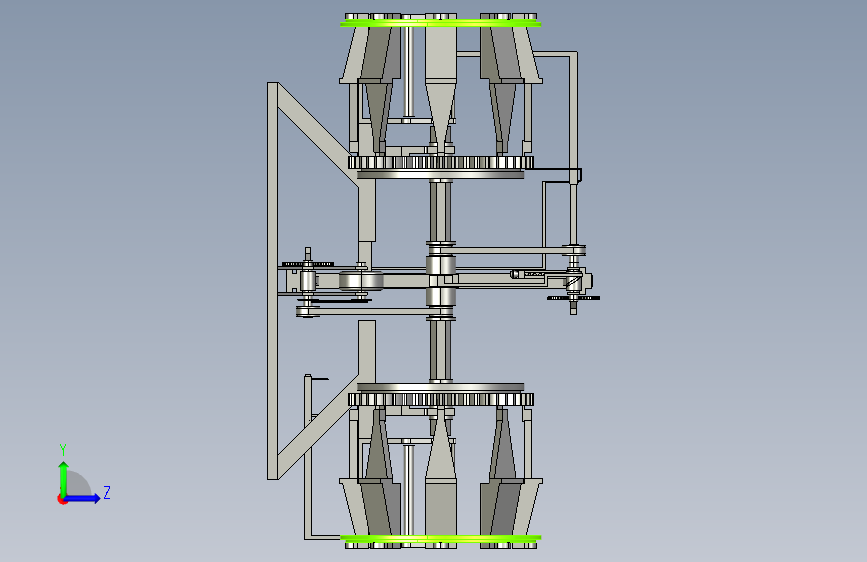Select the central hub on the vertical shaft
Viewport: 867px width, 562px height.
(441, 281)
